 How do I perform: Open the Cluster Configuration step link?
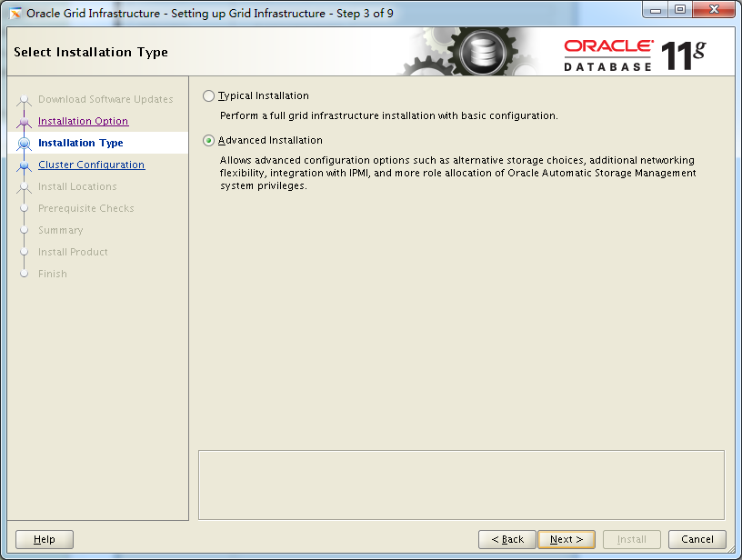[x=91, y=165]
